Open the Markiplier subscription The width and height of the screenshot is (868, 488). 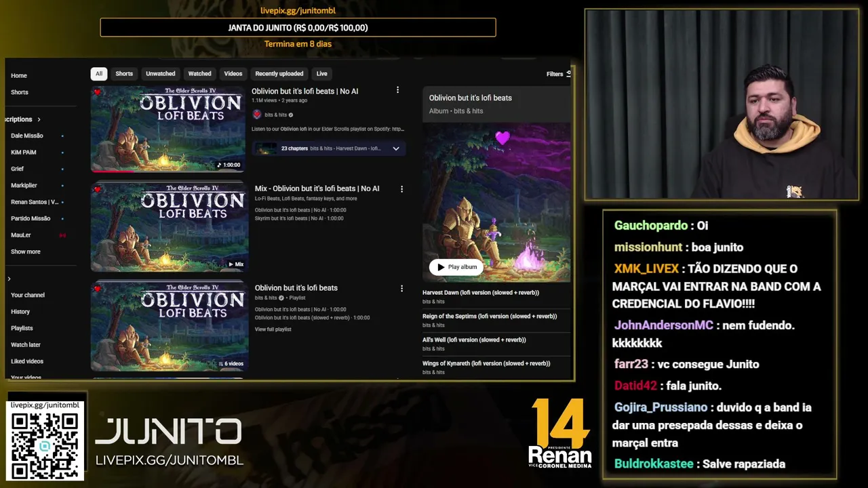pos(24,185)
